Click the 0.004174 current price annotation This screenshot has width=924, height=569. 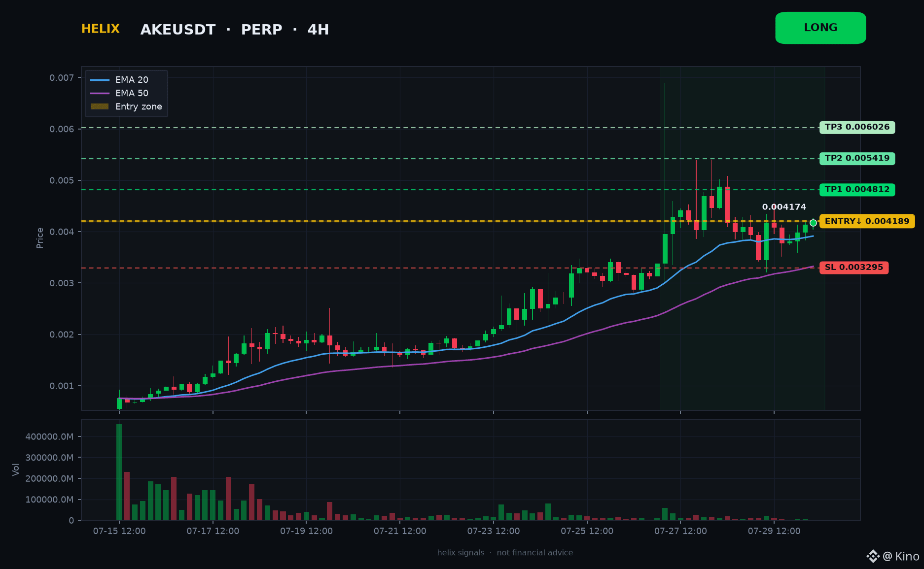point(784,207)
